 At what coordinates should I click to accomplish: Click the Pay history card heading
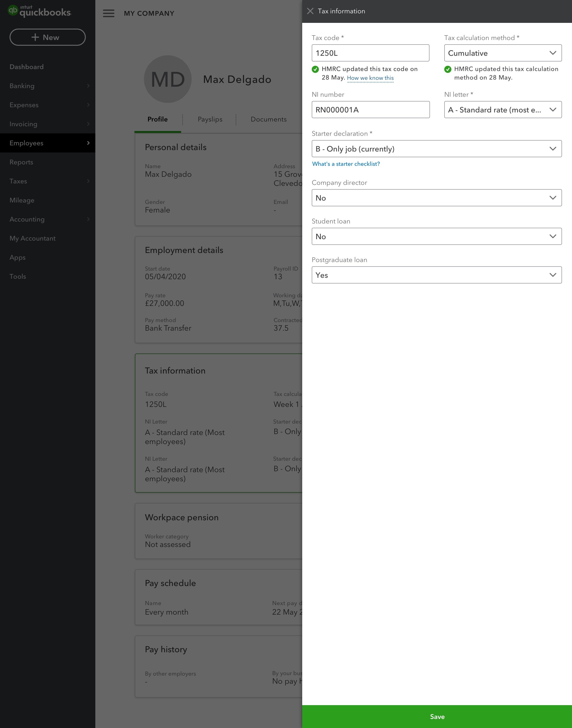click(x=166, y=650)
